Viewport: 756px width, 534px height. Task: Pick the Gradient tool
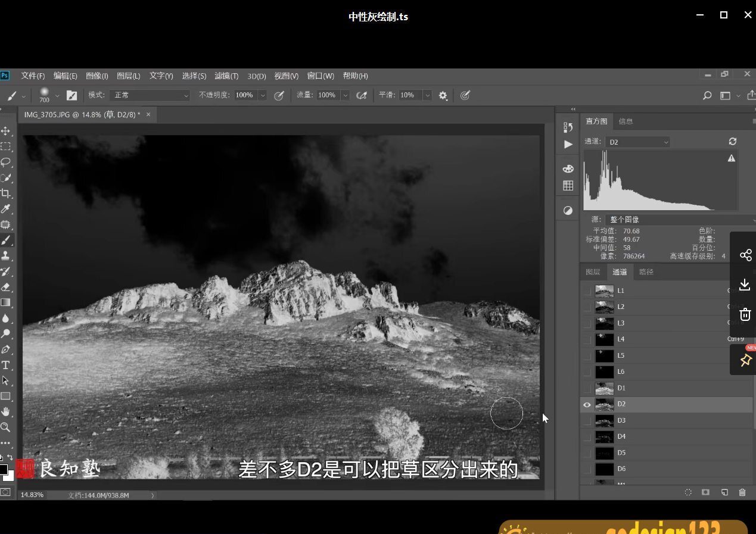(7, 302)
